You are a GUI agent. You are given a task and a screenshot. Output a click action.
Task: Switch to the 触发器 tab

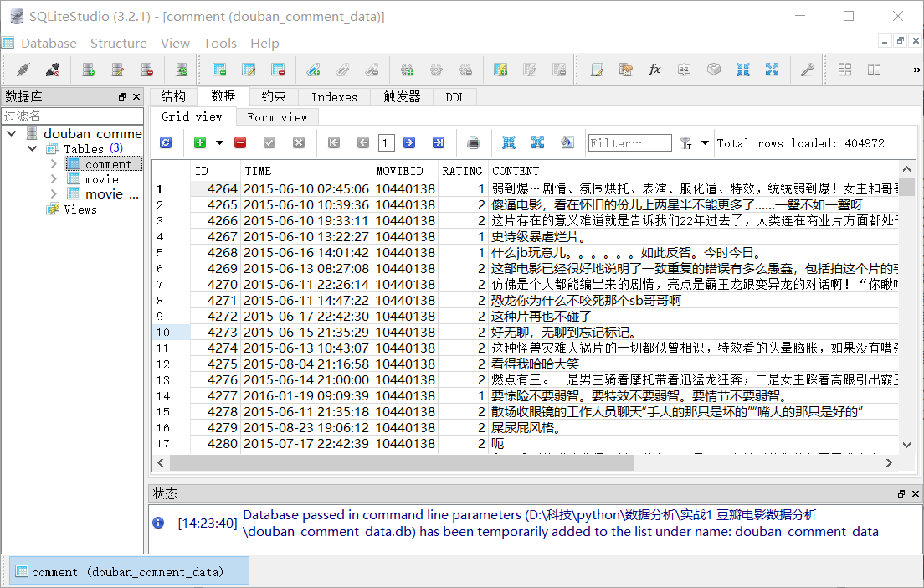pyautogui.click(x=402, y=96)
